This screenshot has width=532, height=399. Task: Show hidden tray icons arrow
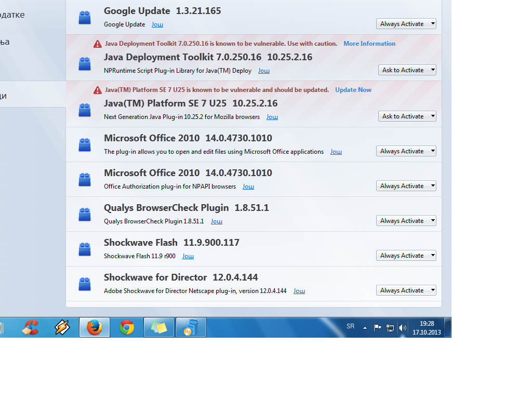click(x=365, y=328)
